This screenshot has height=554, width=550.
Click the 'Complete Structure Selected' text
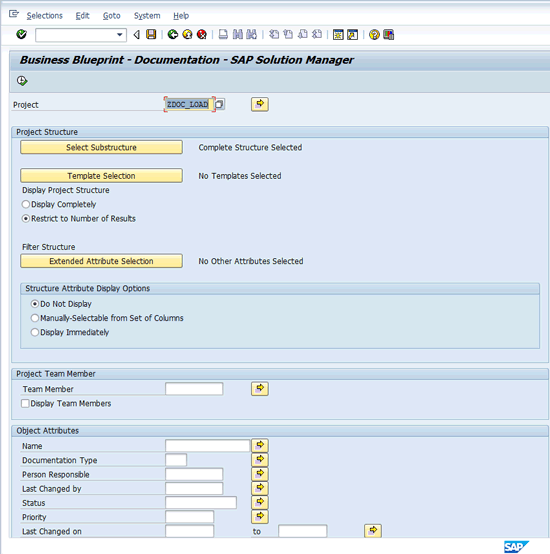250,147
